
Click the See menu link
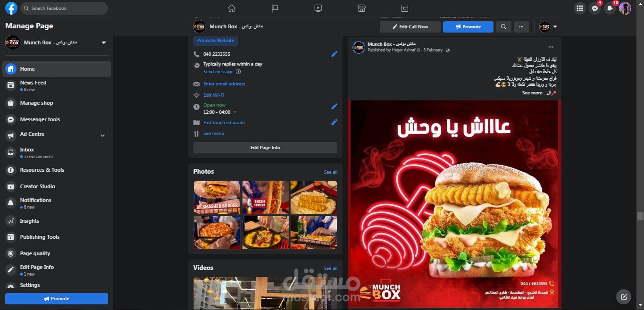point(214,134)
